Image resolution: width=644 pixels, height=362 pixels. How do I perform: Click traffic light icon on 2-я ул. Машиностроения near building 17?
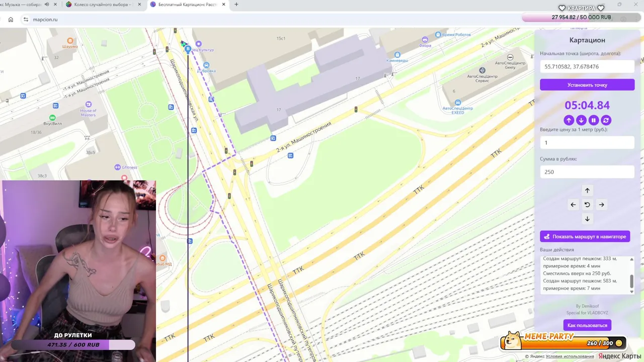click(x=356, y=110)
